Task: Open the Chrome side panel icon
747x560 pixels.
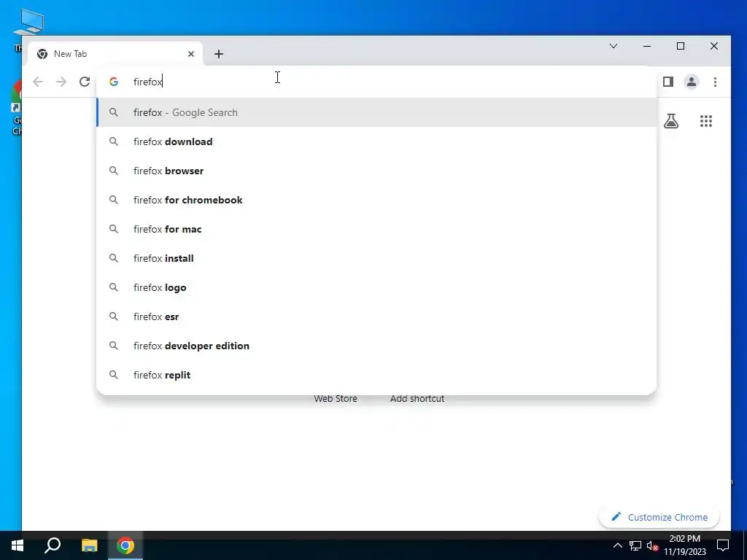Action: click(x=668, y=82)
